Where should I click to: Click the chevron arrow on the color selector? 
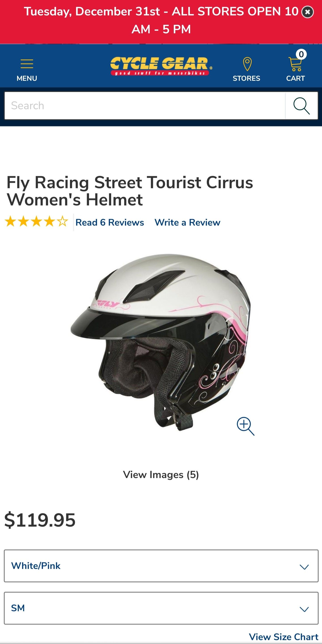click(x=304, y=567)
